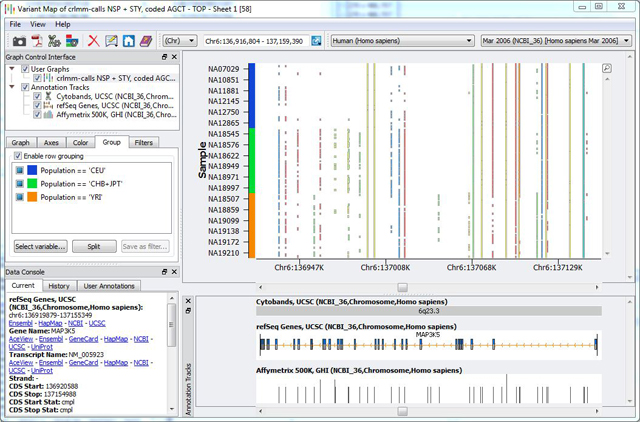This screenshot has width=640, height=422.
Task: Click the annotation note with pencil icon
Action: [111, 41]
